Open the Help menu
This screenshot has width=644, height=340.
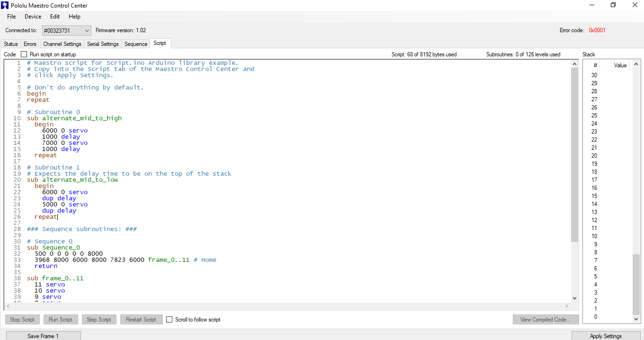pyautogui.click(x=74, y=16)
